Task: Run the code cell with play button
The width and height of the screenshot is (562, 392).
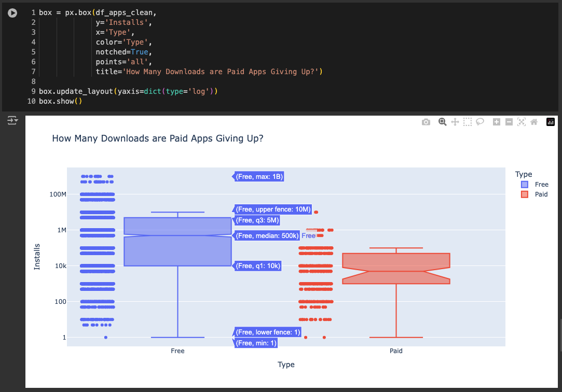Action: 12,13
